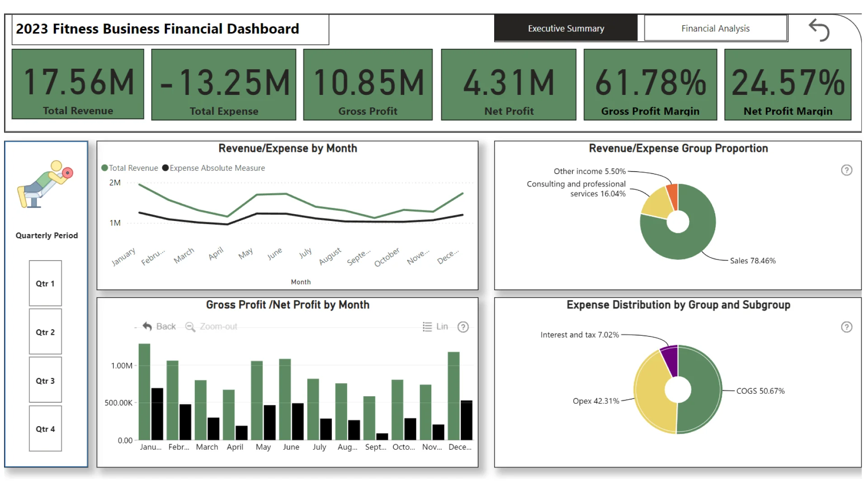Click 'Other income 5.50%' label

click(x=590, y=171)
